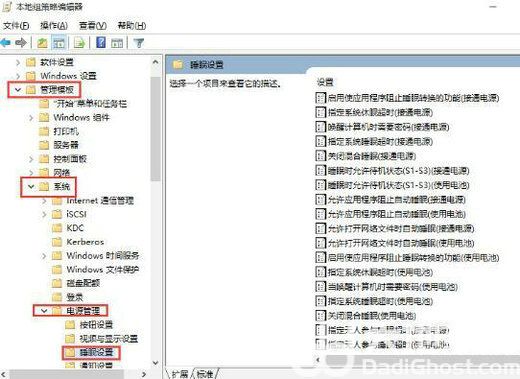
Task: Click the Back arrow toolbar icon
Action: click(x=6, y=43)
